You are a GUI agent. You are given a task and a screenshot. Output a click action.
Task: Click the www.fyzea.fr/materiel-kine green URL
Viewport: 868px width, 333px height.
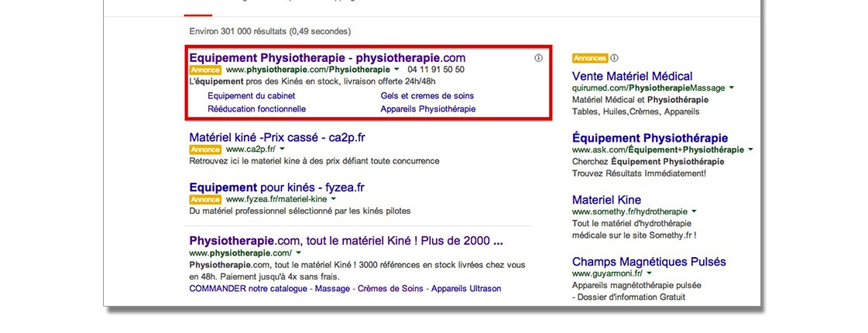(x=276, y=200)
